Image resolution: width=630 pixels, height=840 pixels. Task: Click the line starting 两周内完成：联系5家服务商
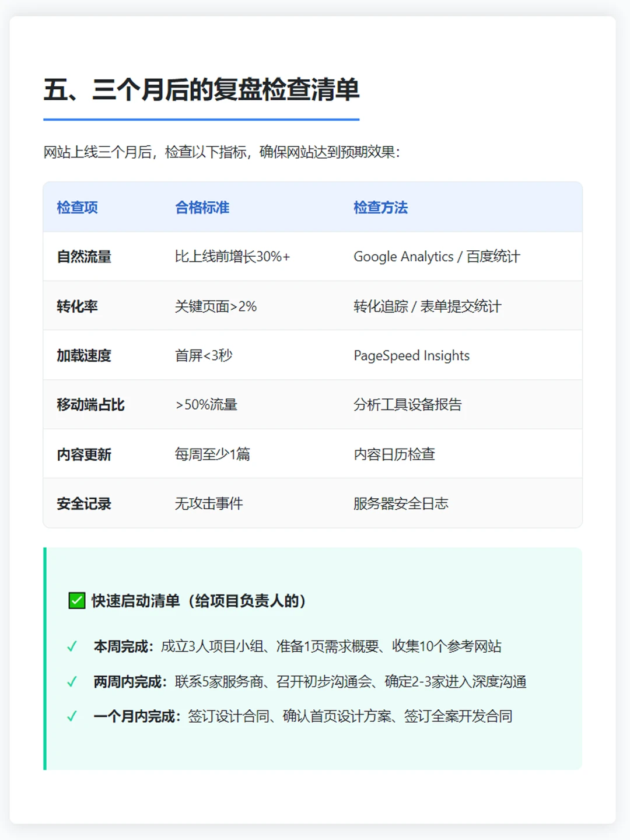pos(310,681)
